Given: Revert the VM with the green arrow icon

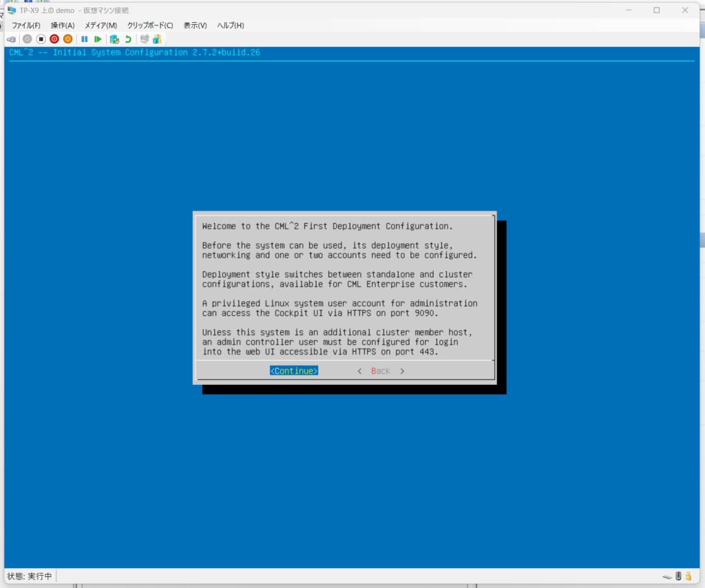Looking at the screenshot, I should click(128, 39).
